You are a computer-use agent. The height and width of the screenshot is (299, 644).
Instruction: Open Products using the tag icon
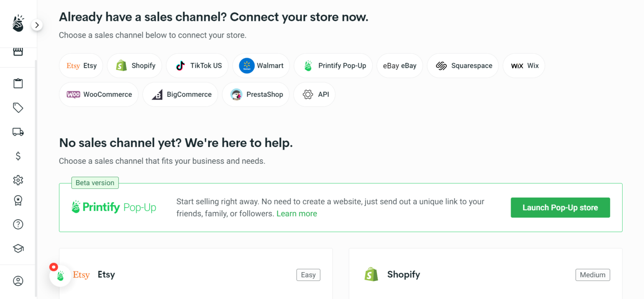(x=18, y=108)
